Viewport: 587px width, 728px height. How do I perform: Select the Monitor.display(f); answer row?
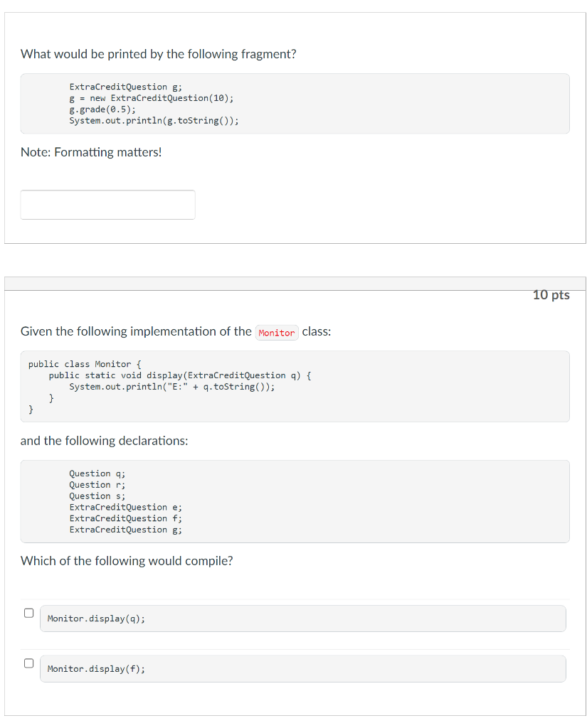coord(303,668)
